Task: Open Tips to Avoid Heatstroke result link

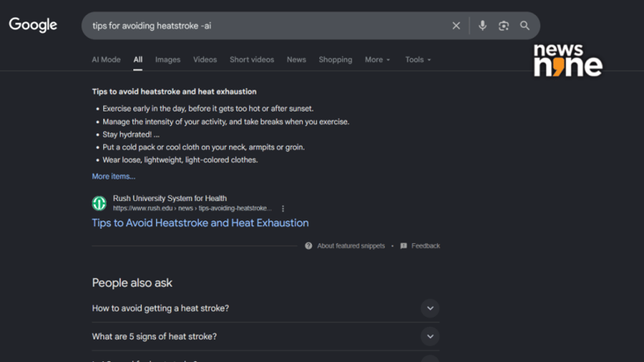Action: pos(200,223)
